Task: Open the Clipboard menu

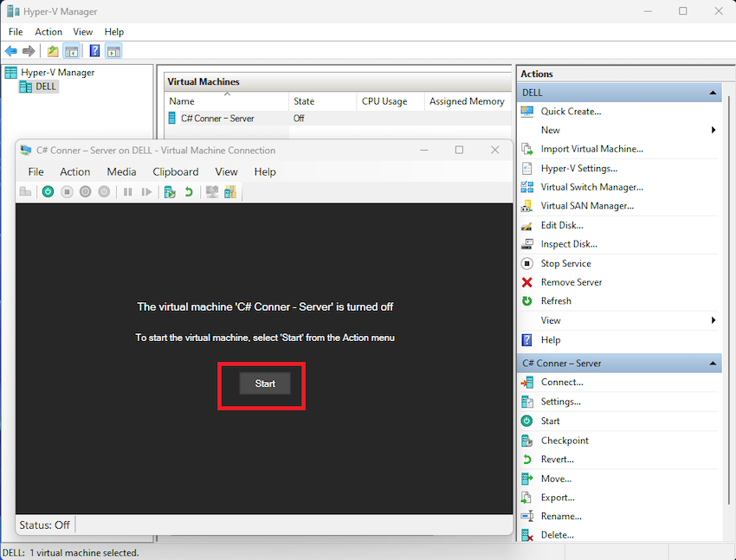Action: pos(176,171)
